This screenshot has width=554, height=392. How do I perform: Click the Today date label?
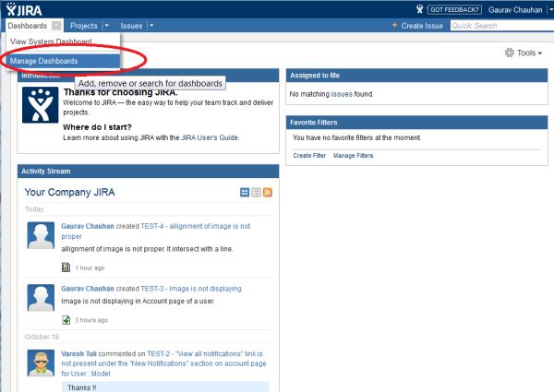coord(34,209)
